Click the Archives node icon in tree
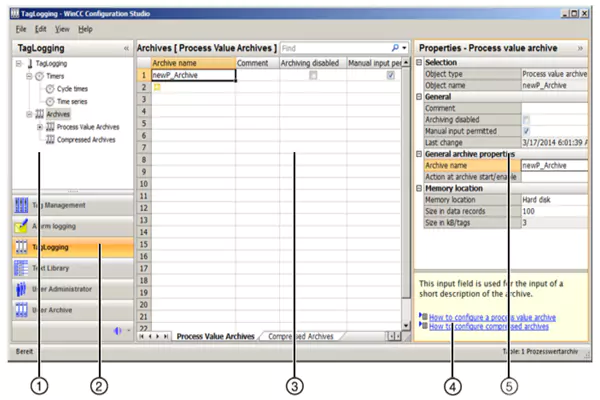The width and height of the screenshot is (600, 400). point(40,114)
